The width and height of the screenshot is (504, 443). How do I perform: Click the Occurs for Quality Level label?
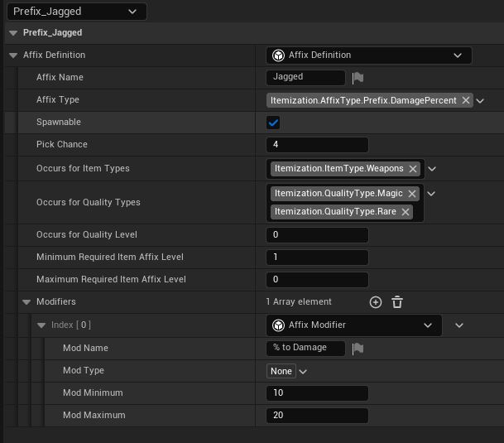86,234
